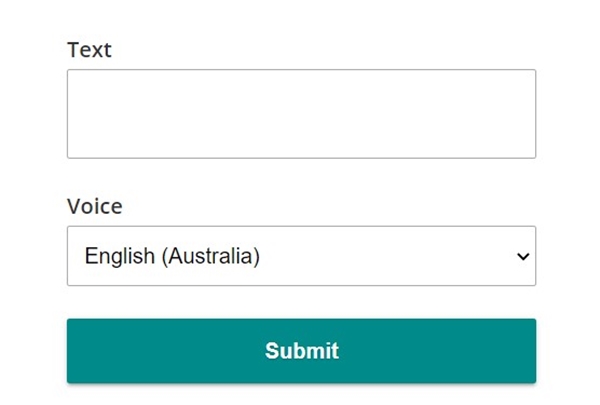600x405 pixels.
Task: Select the heading labeled Voice
Action: click(95, 206)
